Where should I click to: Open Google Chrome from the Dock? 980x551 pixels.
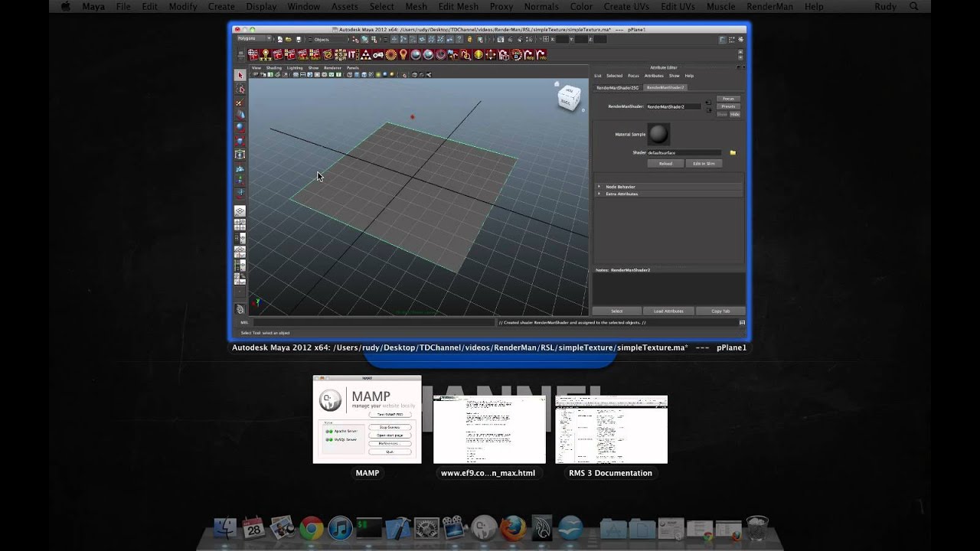311,528
